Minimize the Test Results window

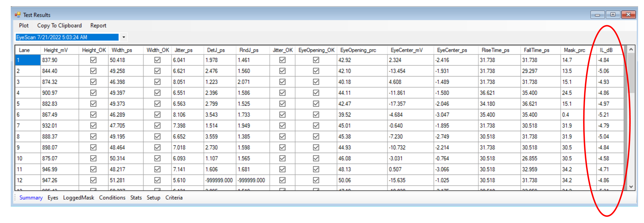pos(597,15)
